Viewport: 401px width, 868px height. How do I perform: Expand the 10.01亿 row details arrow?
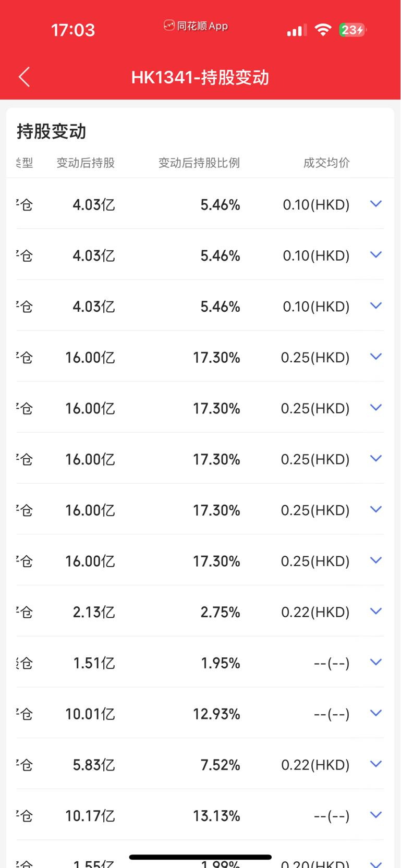tap(376, 713)
